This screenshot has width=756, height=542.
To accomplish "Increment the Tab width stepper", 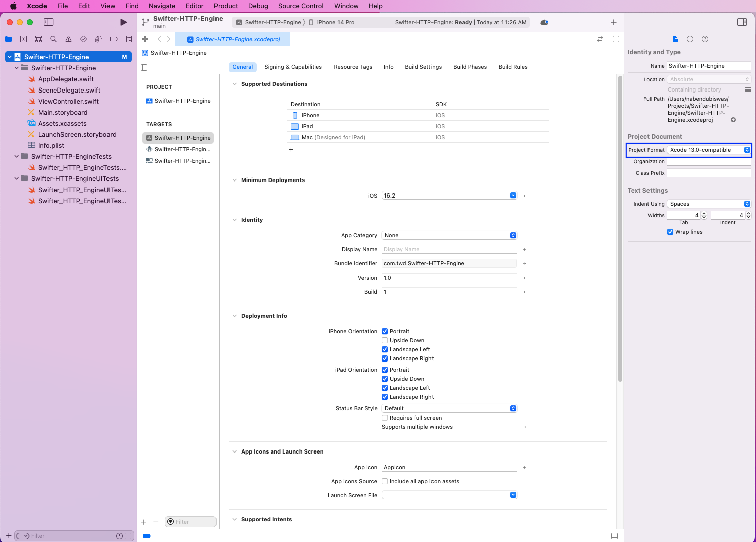I will 704,214.
